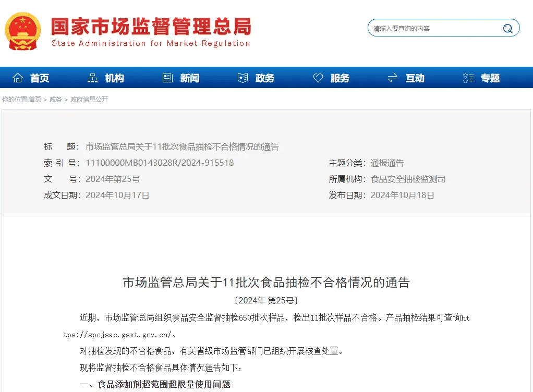Screen dimensions: 533x392
Task: Open the 首页 navigation menu item
Action: [x=40, y=78]
